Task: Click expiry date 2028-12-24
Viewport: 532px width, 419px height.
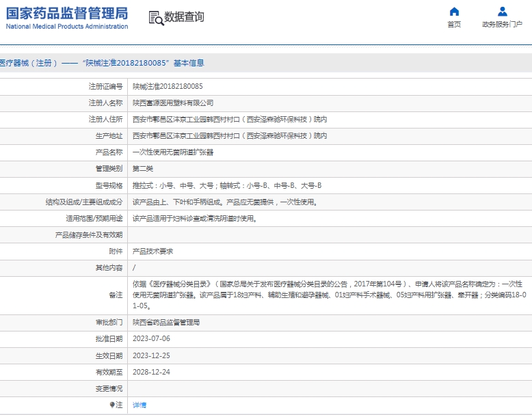Action: click(x=151, y=372)
